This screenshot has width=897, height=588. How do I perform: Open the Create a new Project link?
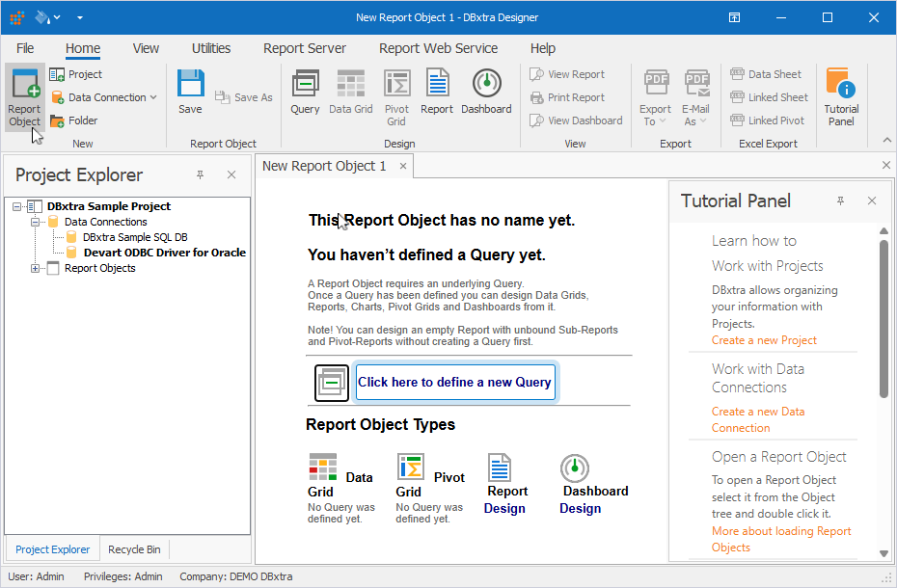(762, 339)
